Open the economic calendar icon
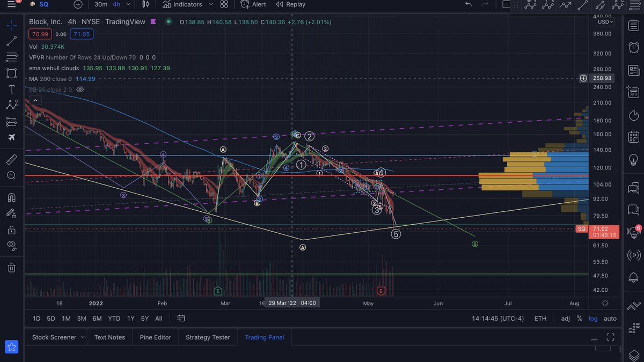 tap(633, 138)
